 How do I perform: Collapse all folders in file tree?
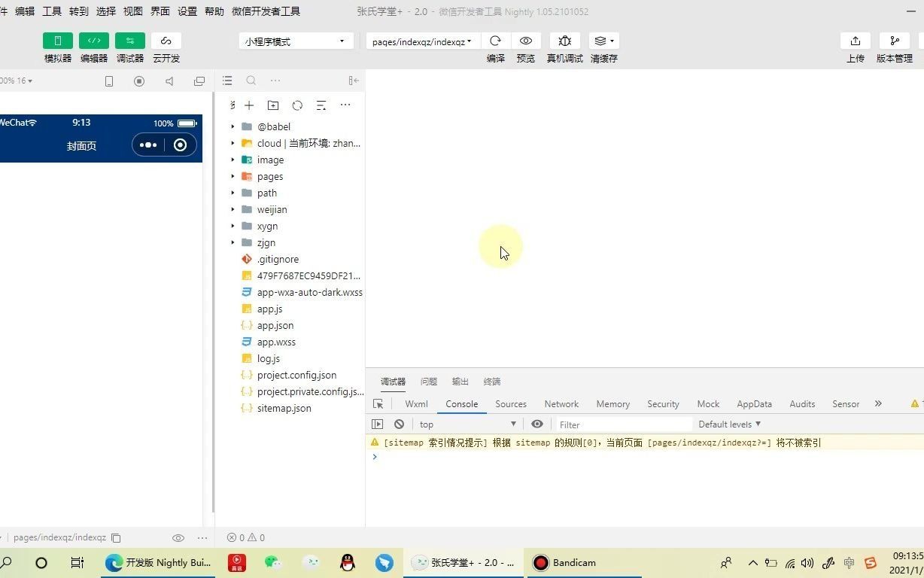point(321,105)
